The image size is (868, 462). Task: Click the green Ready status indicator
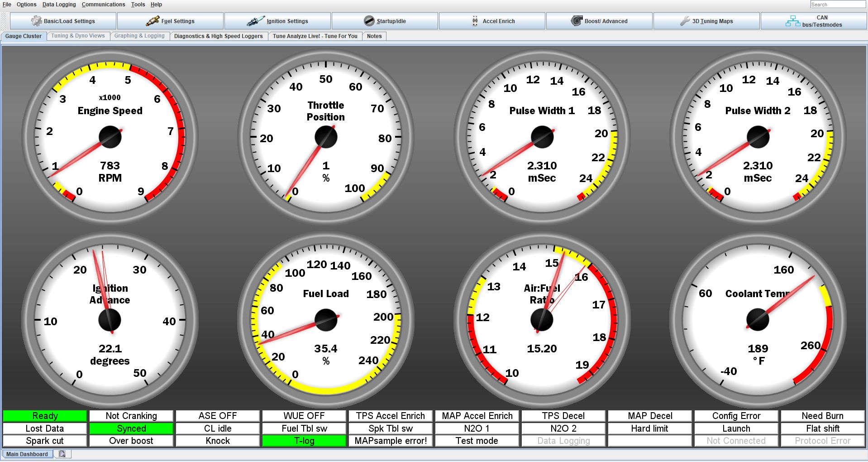[x=45, y=416]
